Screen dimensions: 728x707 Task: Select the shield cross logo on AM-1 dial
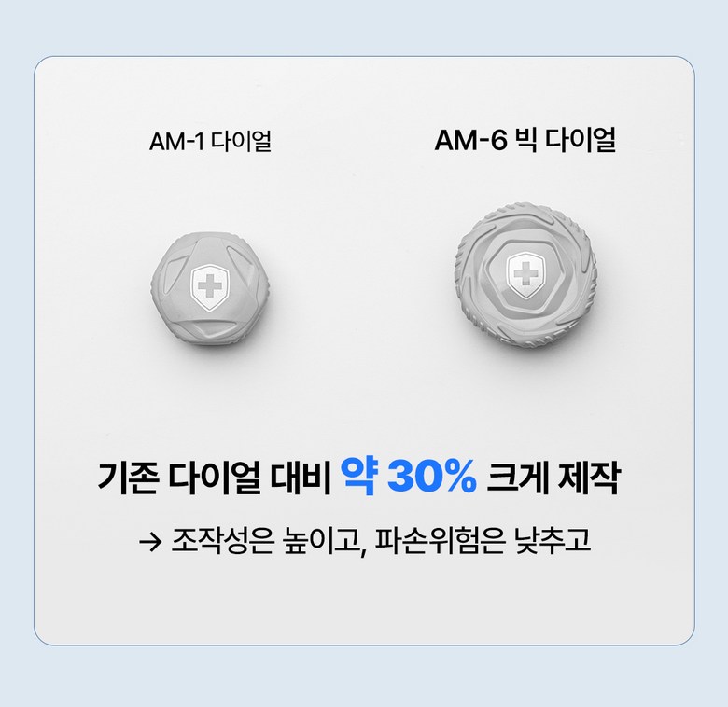pyautogui.click(x=210, y=287)
